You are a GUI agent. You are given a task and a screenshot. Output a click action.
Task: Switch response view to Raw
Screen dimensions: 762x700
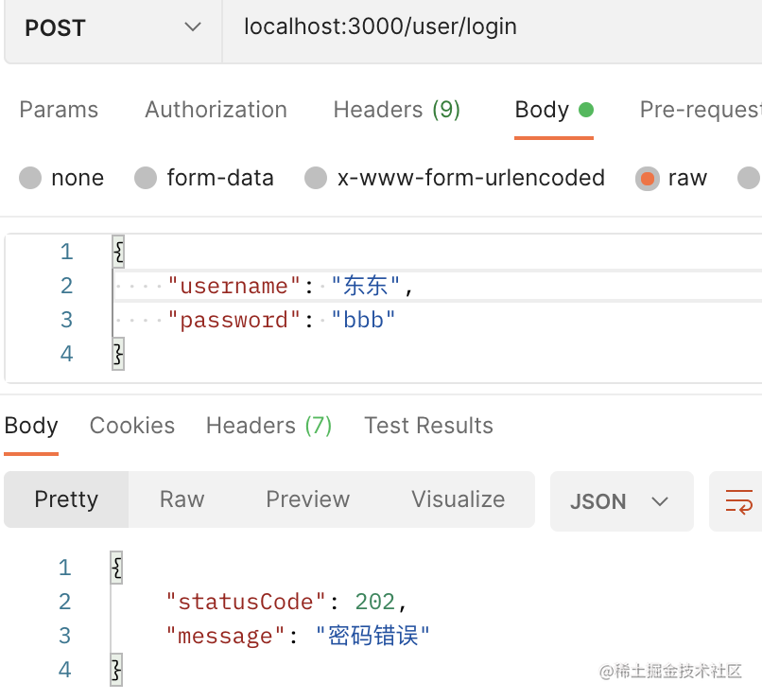182,499
